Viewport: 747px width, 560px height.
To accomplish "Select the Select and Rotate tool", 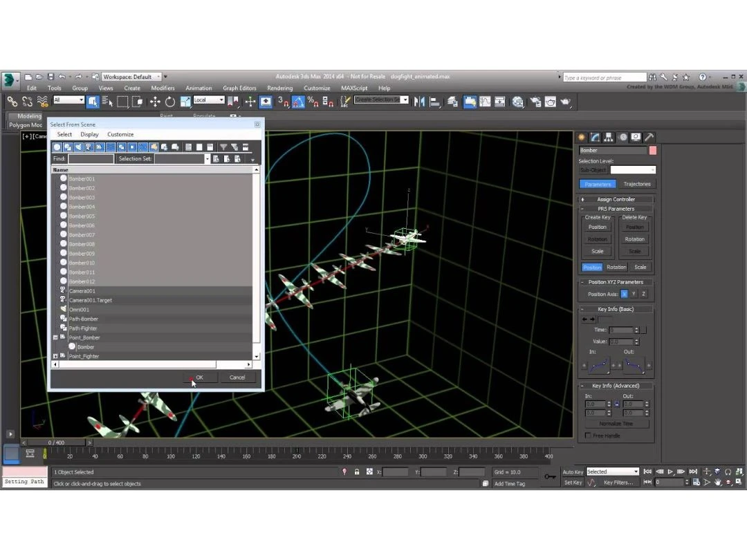I will [170, 102].
